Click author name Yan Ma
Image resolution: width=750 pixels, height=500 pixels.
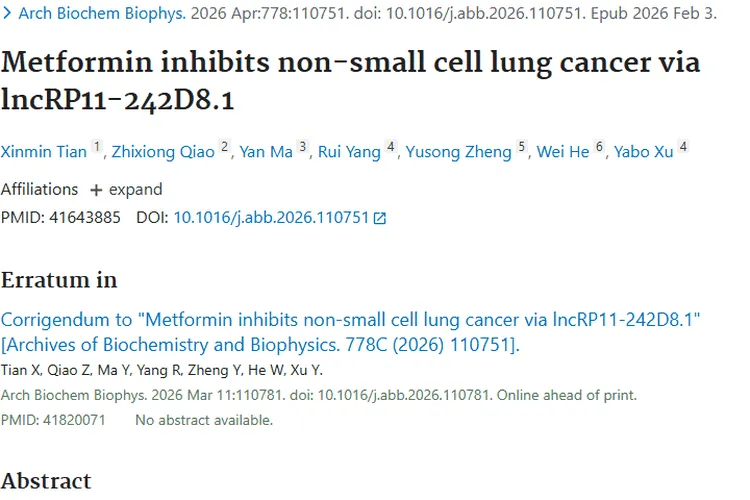(266, 152)
